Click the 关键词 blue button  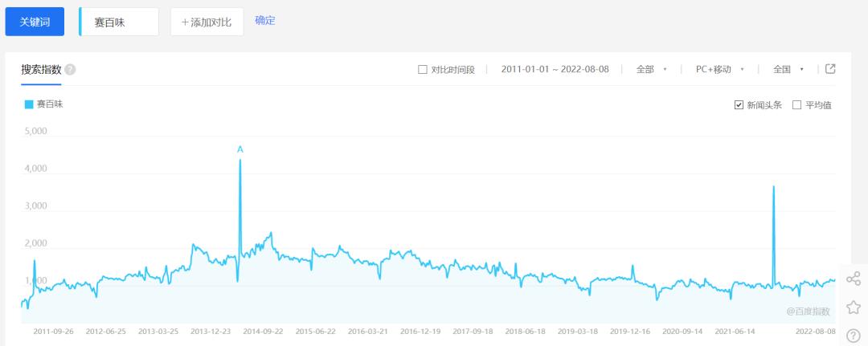pos(35,22)
